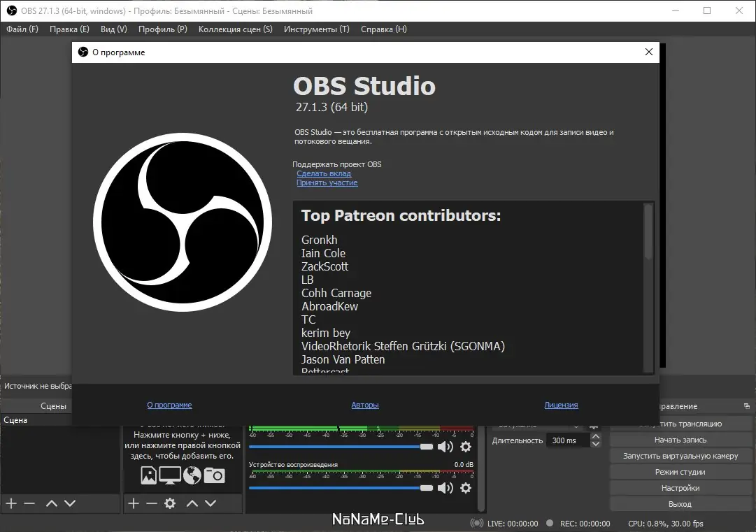
Task: Click the contributor name kerim bey
Action: 325,333
